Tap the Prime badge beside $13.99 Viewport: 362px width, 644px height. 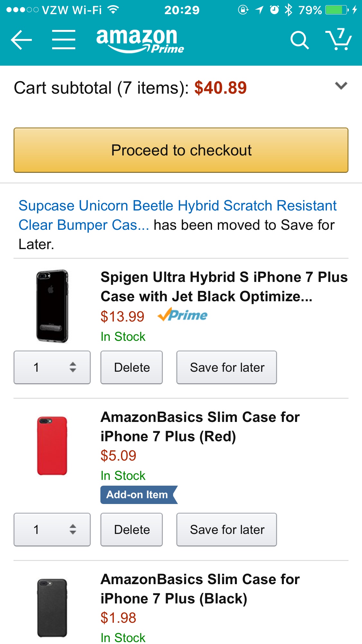click(x=182, y=315)
